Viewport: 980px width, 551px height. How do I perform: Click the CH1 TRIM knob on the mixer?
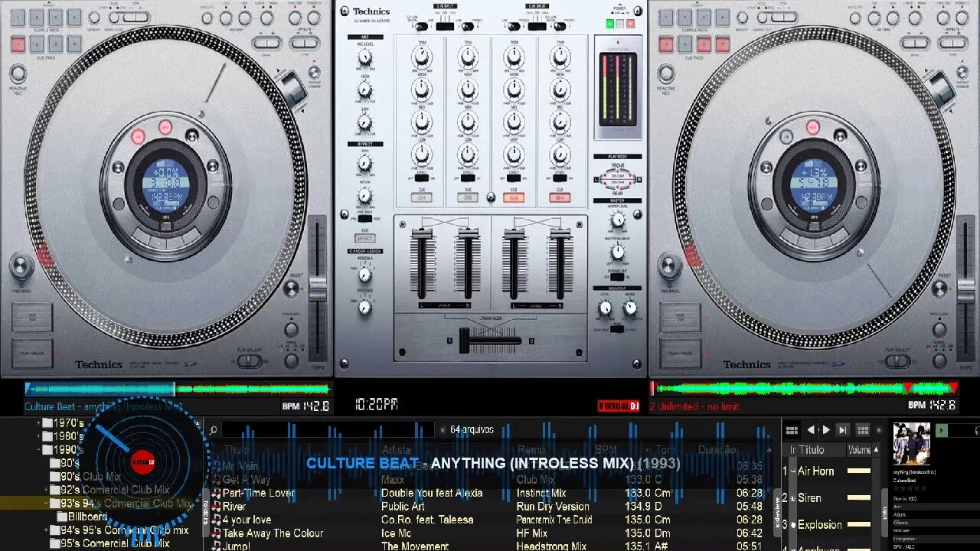click(421, 57)
